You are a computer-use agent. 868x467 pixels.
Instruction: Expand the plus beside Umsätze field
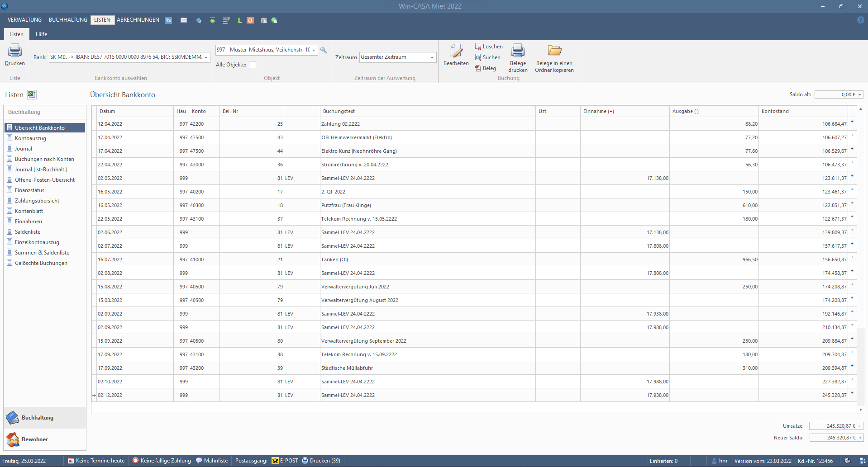tap(860, 426)
